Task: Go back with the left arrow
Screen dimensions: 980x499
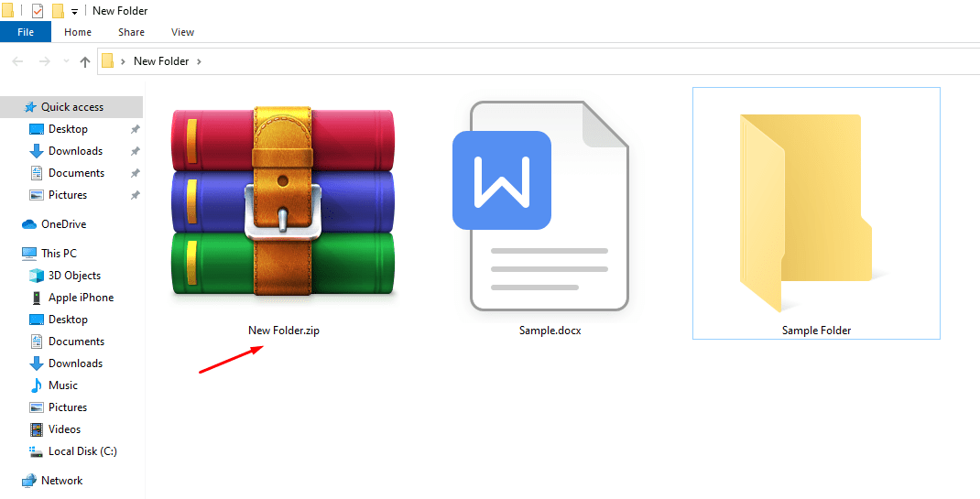Action: 17,61
